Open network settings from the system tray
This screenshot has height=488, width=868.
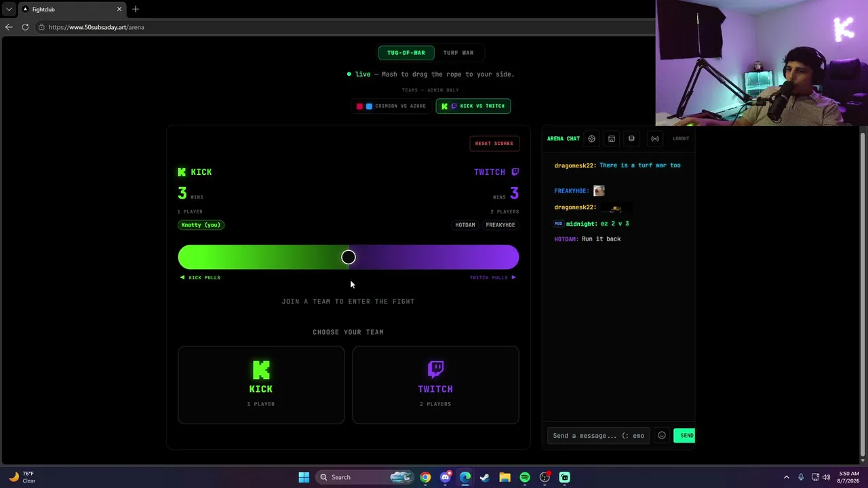point(815,477)
